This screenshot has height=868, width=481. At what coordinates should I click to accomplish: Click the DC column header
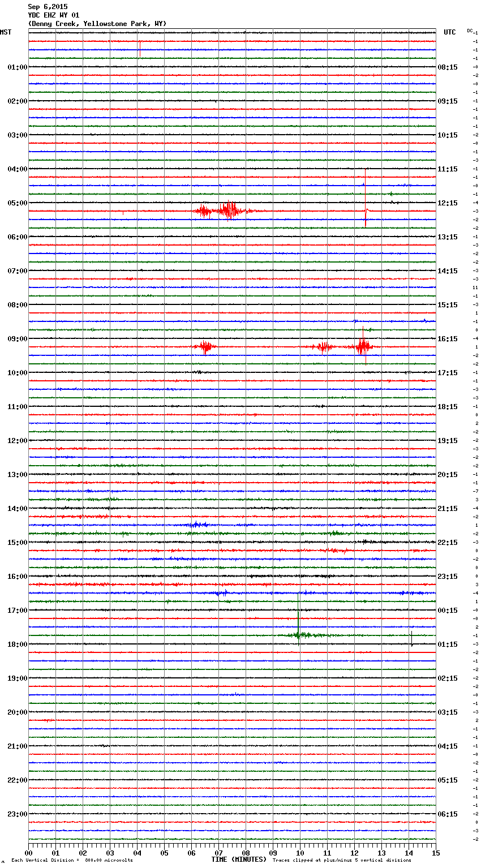coord(470,31)
